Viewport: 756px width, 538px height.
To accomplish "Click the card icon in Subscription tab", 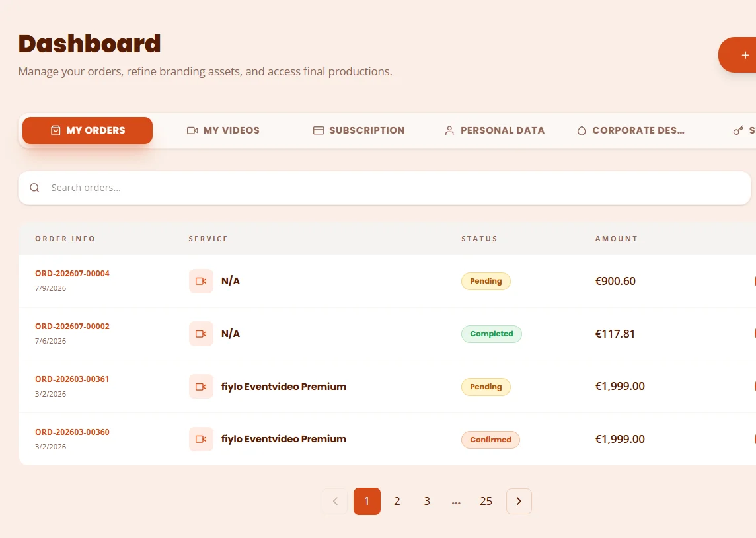I will click(319, 130).
